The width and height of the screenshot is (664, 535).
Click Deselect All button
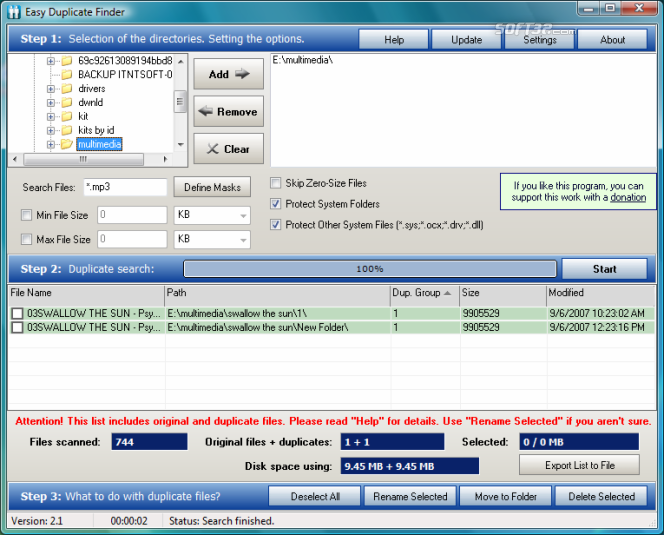(x=315, y=496)
